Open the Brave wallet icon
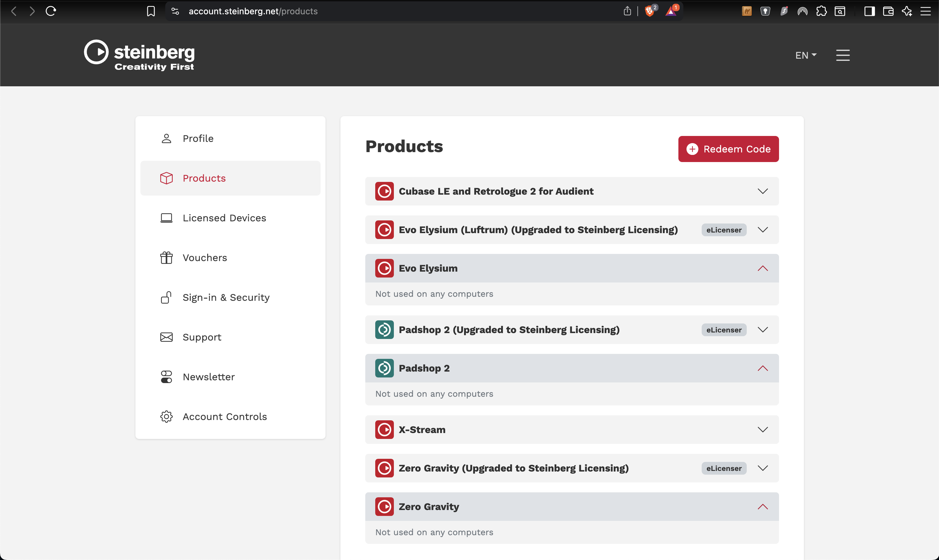The image size is (939, 560). [x=888, y=11]
